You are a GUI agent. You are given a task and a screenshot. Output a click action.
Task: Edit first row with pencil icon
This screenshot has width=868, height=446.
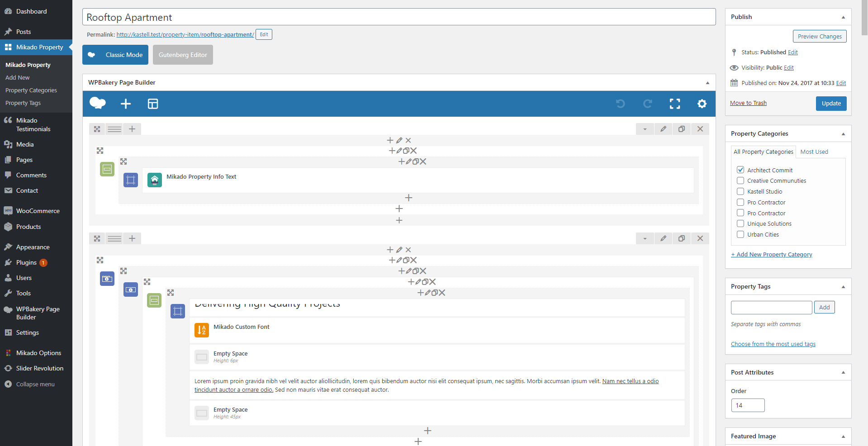(x=663, y=129)
